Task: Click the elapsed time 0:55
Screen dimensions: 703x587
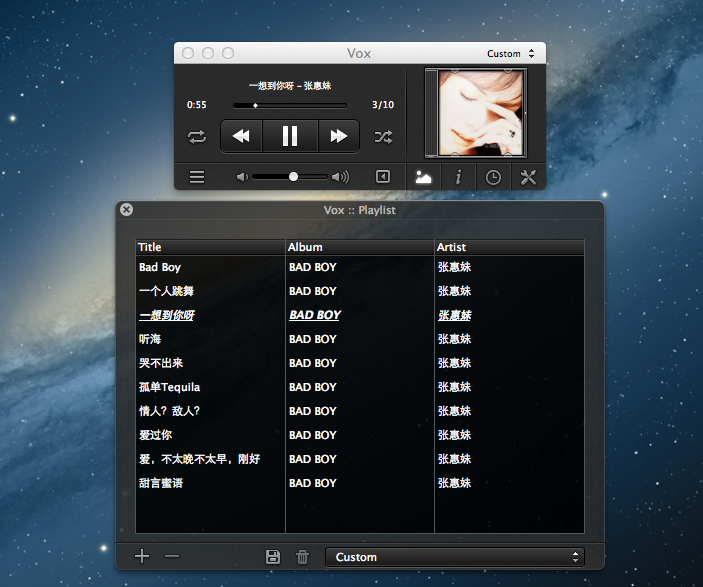Action: pyautogui.click(x=197, y=105)
